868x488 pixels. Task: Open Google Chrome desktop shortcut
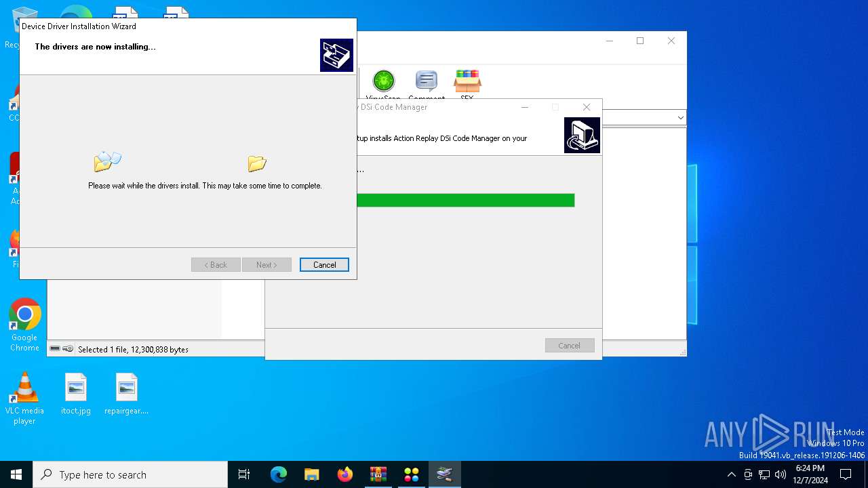pos(25,325)
